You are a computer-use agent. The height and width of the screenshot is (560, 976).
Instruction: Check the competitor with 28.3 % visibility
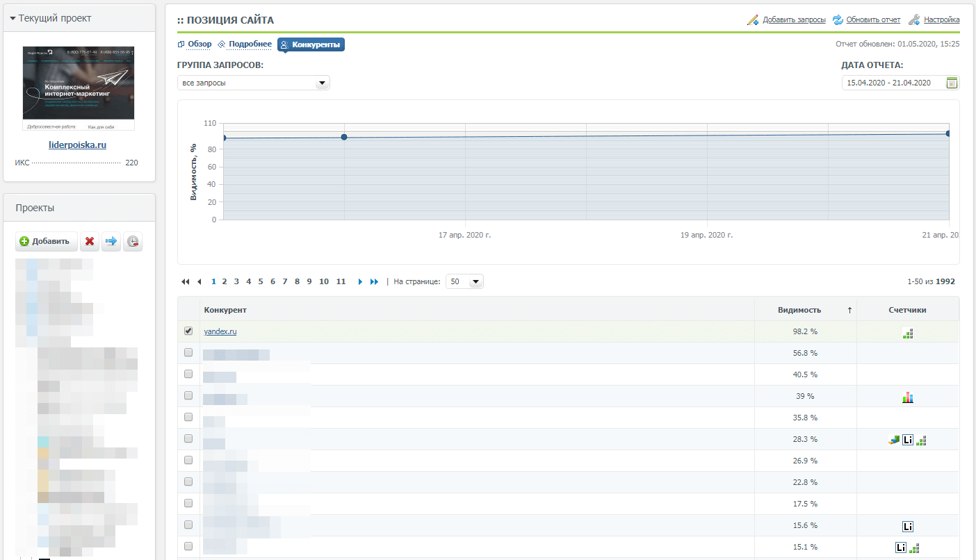[x=188, y=438]
